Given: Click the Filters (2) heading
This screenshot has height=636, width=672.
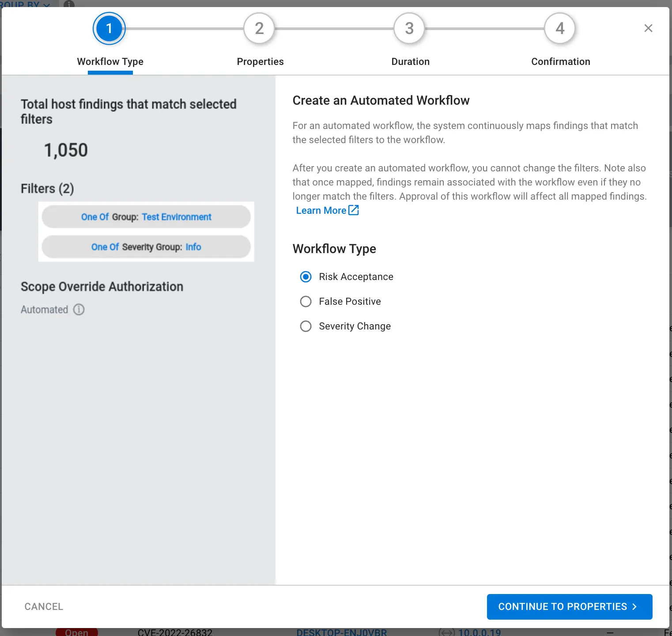Looking at the screenshot, I should point(47,189).
